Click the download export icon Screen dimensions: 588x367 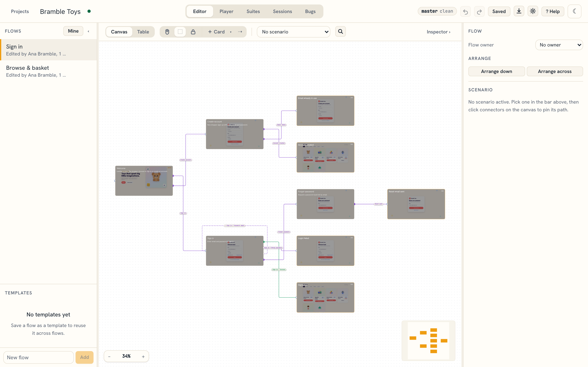pos(519,11)
